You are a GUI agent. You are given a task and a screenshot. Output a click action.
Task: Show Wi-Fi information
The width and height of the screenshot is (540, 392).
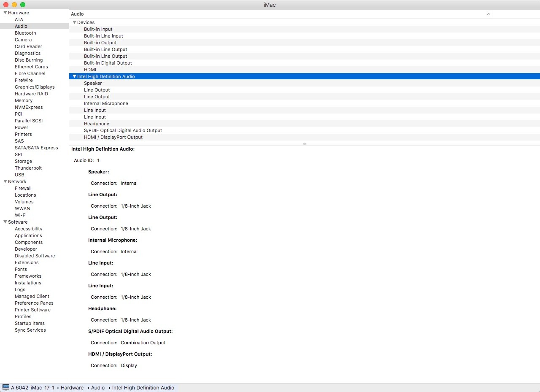click(21, 215)
